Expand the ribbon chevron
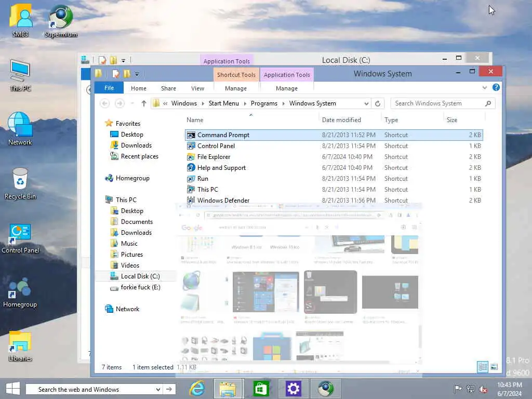The width and height of the screenshot is (532, 399). (x=485, y=88)
